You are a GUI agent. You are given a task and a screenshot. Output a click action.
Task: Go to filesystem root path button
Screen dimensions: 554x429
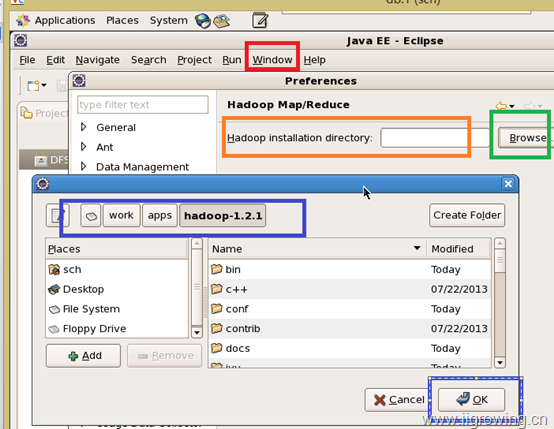[91, 215]
